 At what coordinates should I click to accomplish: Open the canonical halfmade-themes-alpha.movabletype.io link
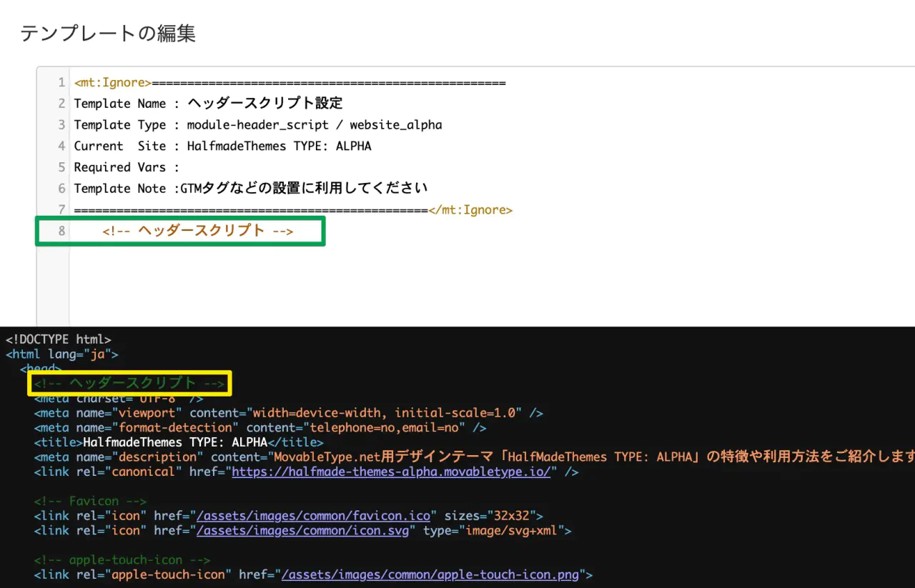(x=391, y=472)
